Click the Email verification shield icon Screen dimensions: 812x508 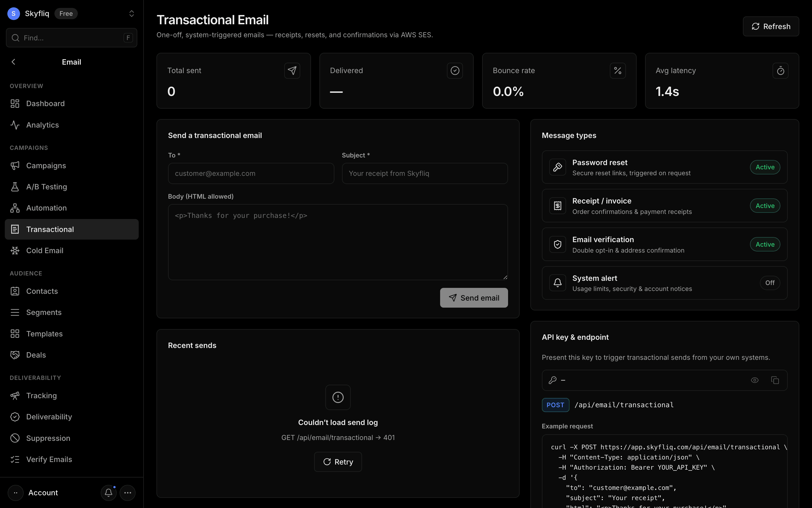(x=557, y=244)
